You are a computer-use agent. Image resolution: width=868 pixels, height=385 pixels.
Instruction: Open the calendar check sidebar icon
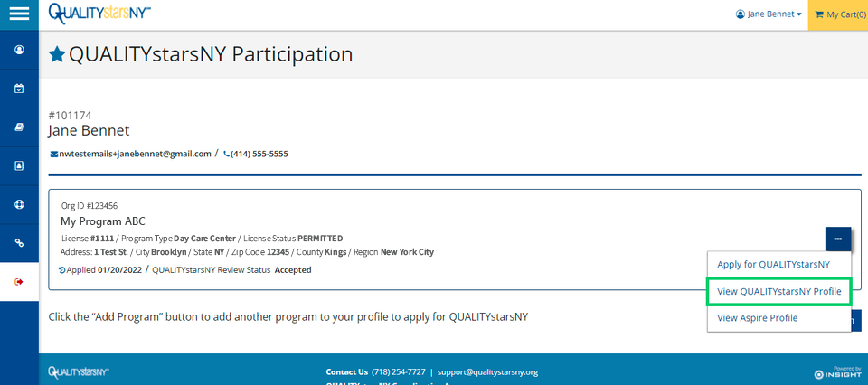(x=19, y=89)
